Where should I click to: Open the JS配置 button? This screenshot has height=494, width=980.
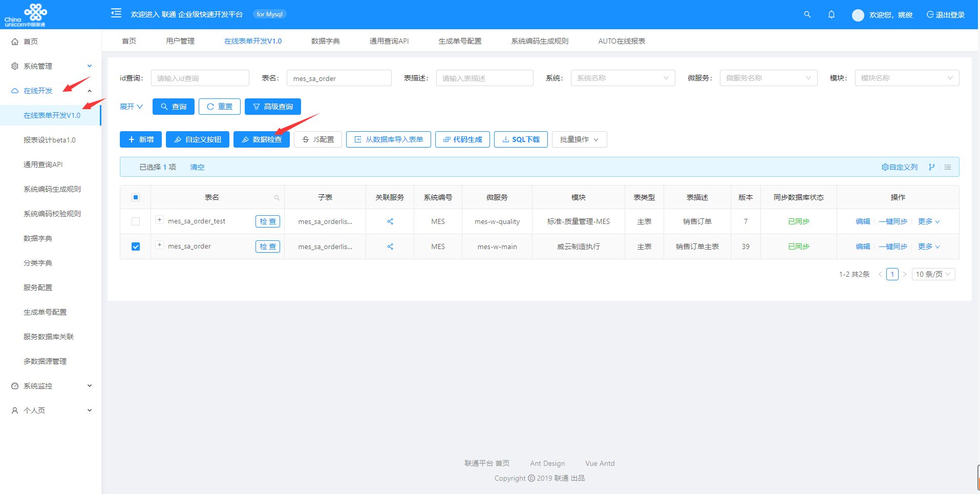pos(318,139)
